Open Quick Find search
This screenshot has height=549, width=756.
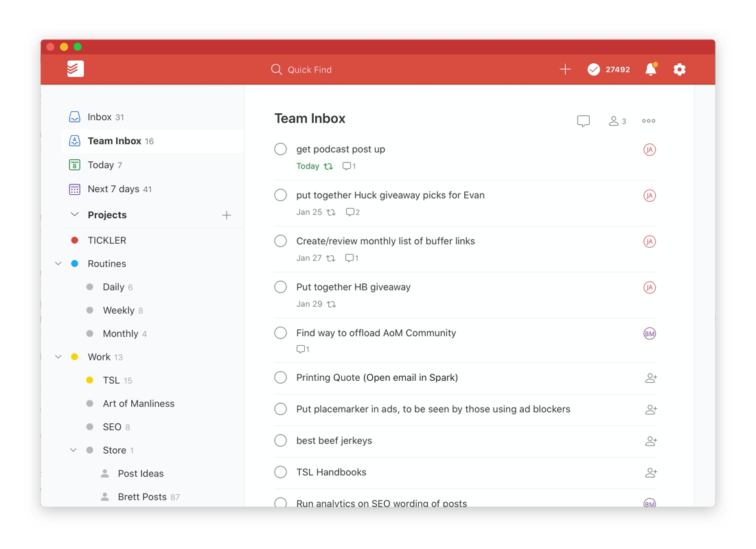(x=301, y=69)
